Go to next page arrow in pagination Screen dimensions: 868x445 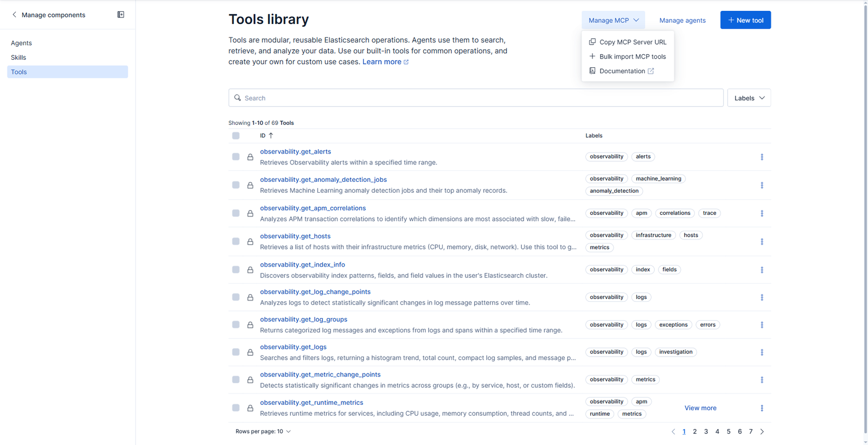pos(762,431)
